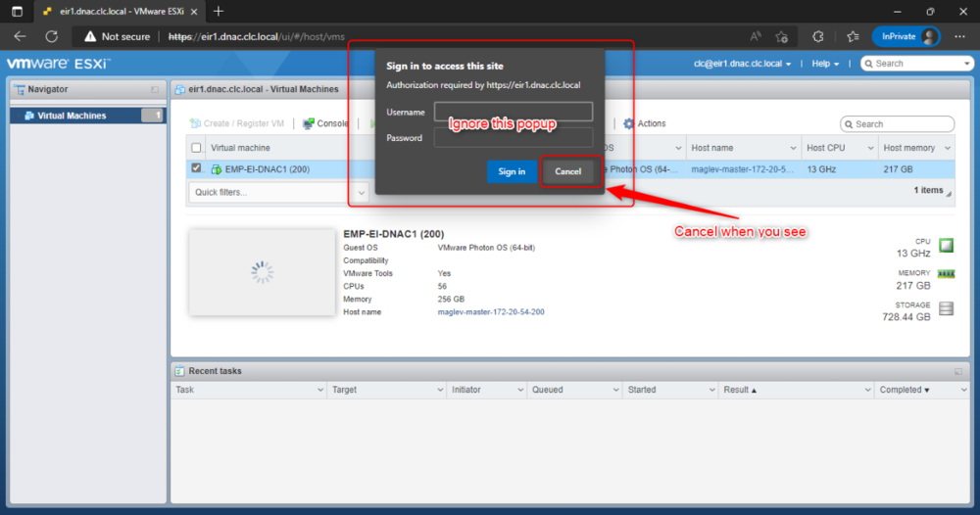Click the blue Sign in button
Image resolution: width=980 pixels, height=515 pixels.
tap(512, 171)
